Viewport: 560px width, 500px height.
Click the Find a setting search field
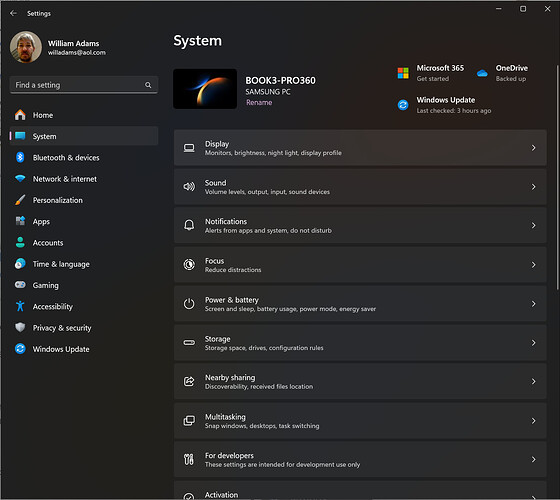(x=84, y=85)
